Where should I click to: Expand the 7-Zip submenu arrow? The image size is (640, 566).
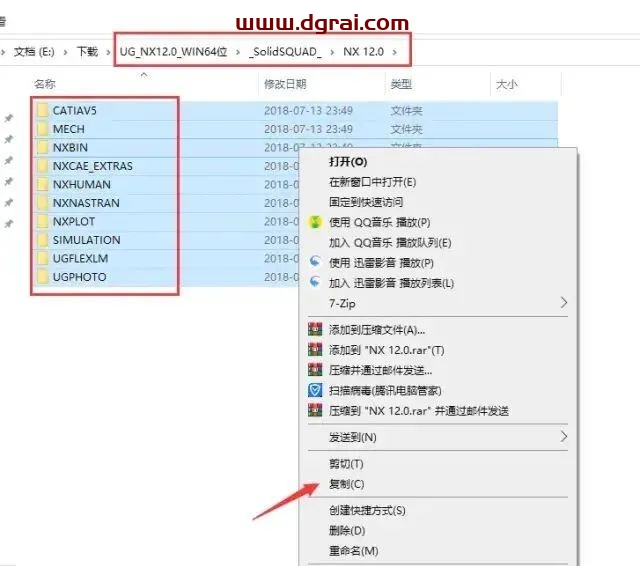[564, 303]
